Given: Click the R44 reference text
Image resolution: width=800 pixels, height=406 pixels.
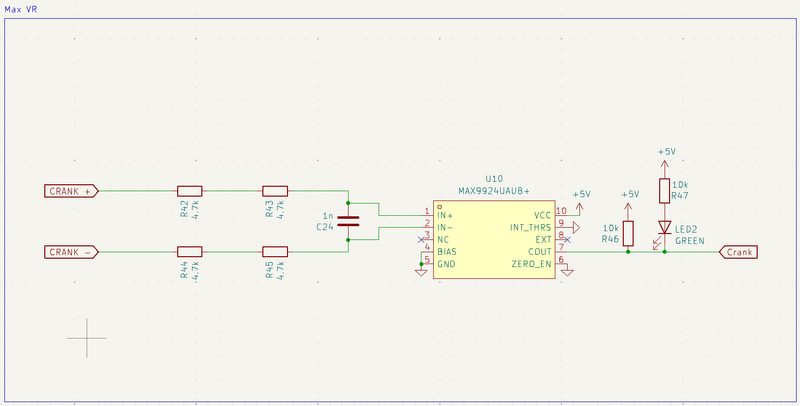Looking at the screenshot, I should click(x=184, y=270).
